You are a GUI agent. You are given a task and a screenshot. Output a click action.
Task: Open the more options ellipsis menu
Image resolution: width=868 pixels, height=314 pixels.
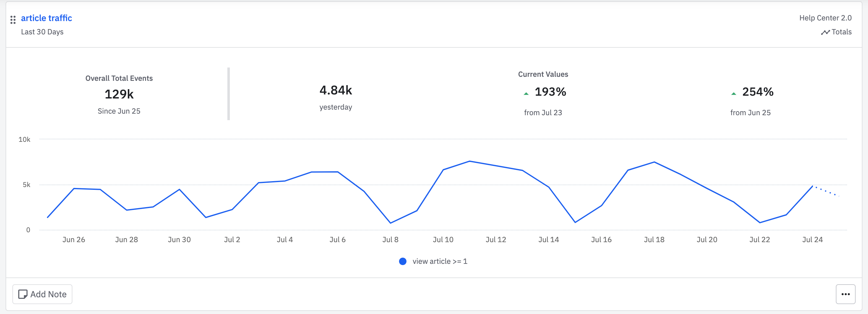[845, 294]
